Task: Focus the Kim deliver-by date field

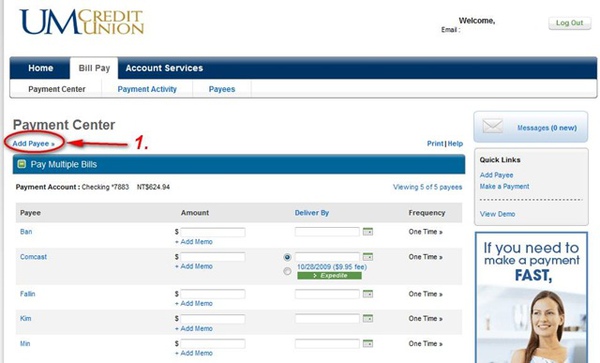Action: coord(327,318)
